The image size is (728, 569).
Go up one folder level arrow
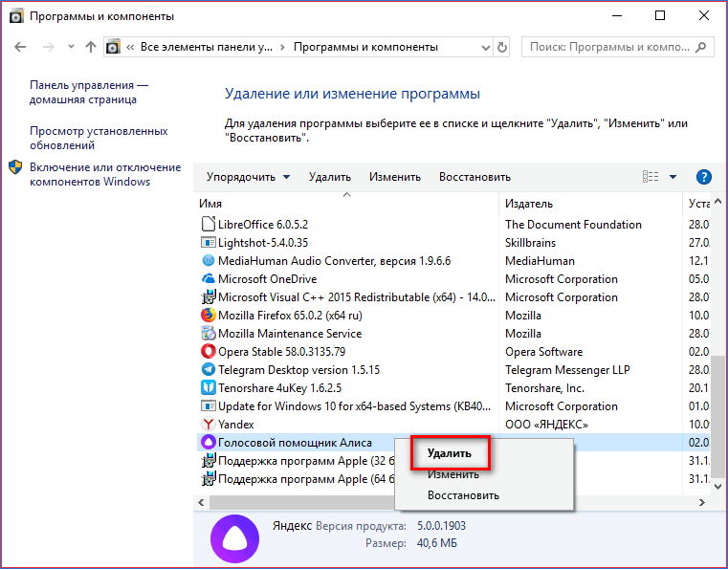click(91, 47)
